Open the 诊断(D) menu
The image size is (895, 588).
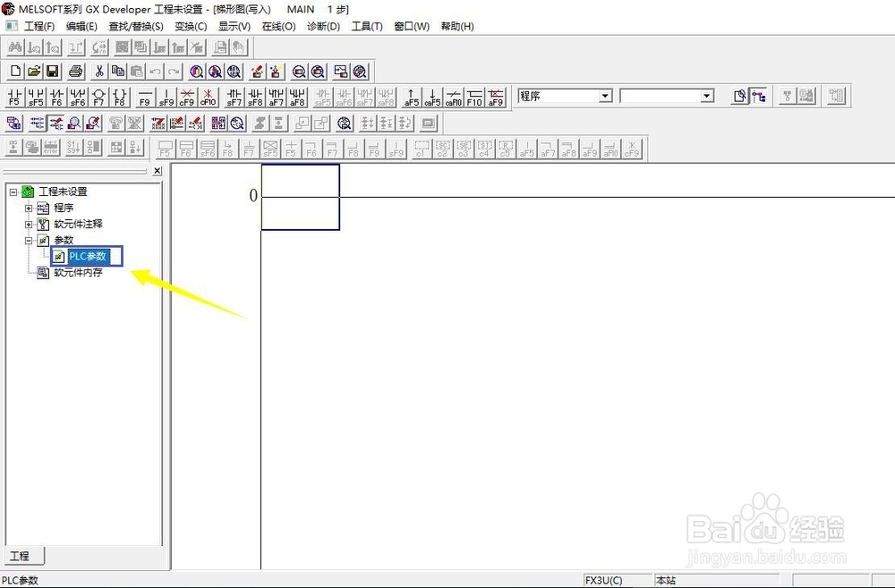point(323,26)
